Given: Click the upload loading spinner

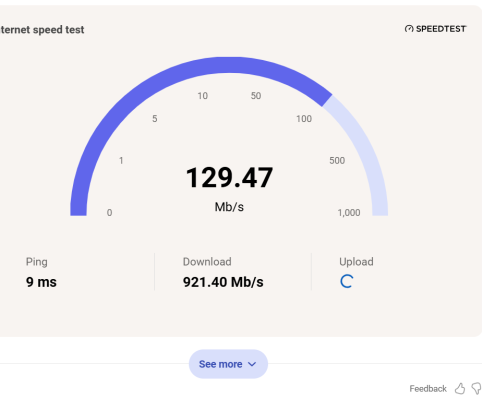Looking at the screenshot, I should pos(347,282).
